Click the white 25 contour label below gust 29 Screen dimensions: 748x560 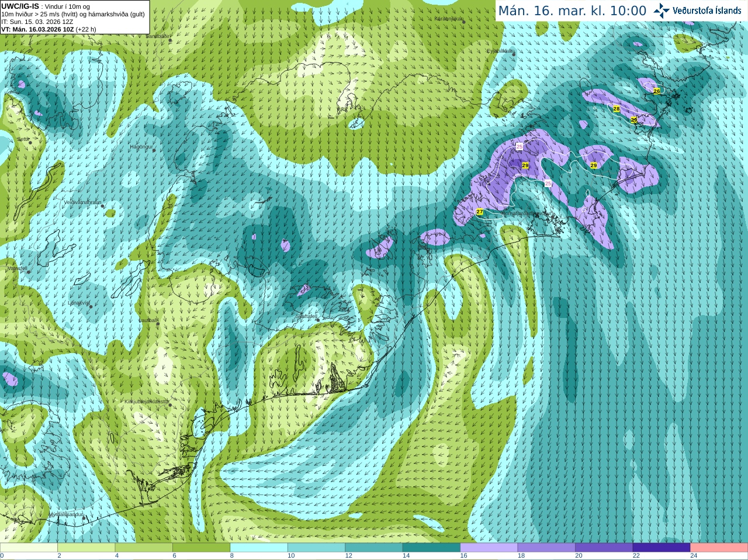coord(548,184)
